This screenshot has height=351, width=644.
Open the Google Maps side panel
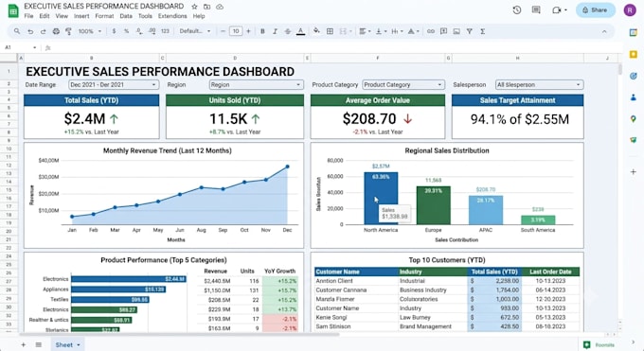click(633, 118)
